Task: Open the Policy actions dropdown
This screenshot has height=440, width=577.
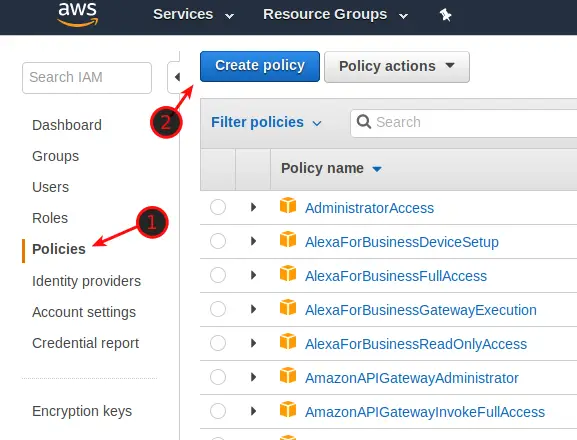Action: pyautogui.click(x=397, y=67)
